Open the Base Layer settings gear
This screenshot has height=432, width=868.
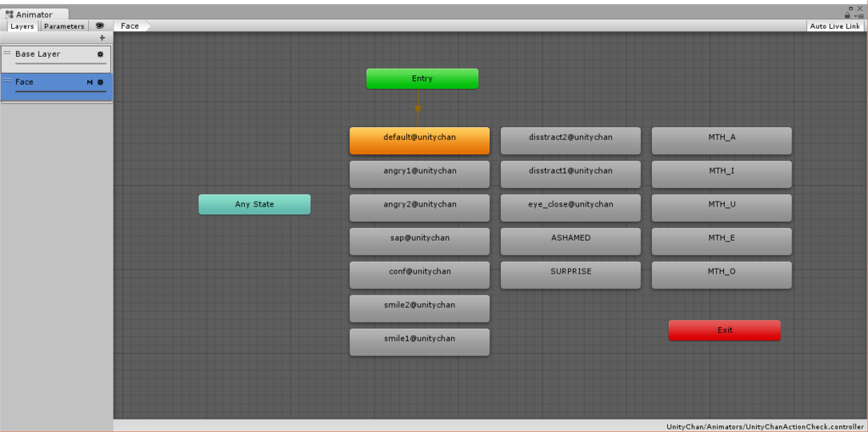click(100, 54)
